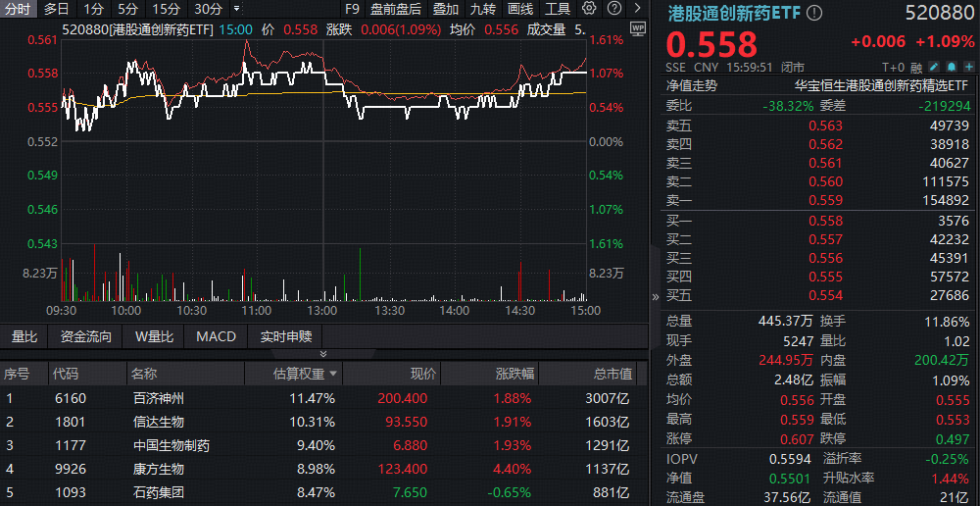Collapse the holdings panel double chevron

coord(324,353)
